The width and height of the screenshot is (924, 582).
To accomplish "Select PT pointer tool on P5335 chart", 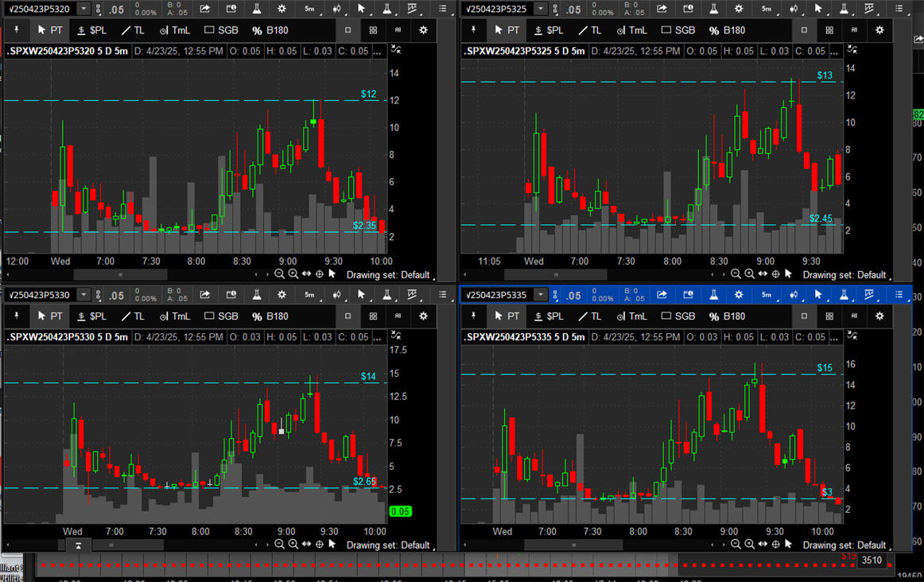I will coord(507,316).
